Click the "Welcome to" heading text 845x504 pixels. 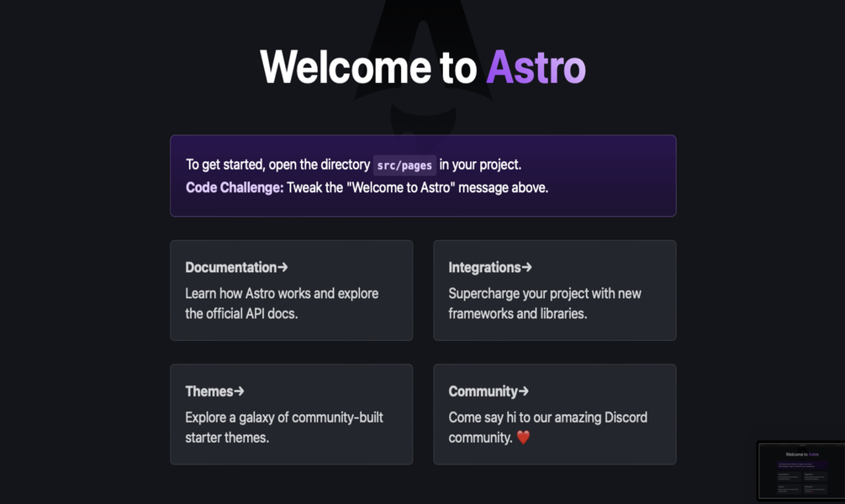click(x=368, y=67)
